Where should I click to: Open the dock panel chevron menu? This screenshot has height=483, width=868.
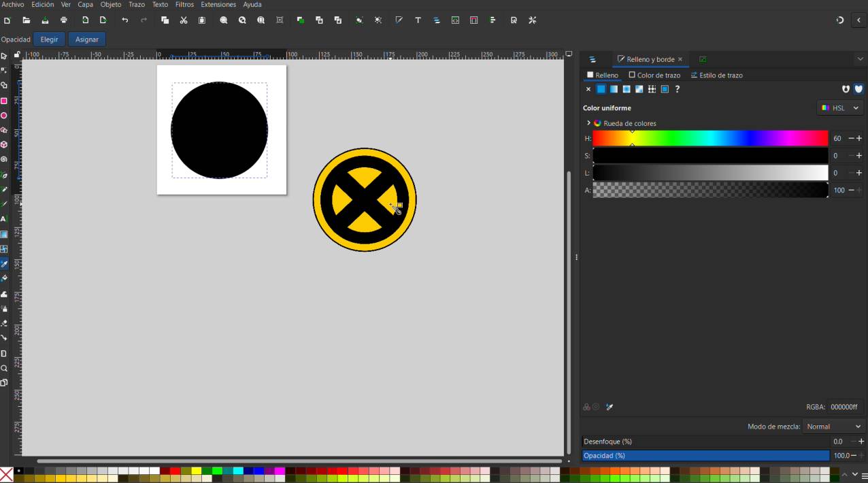point(860,59)
